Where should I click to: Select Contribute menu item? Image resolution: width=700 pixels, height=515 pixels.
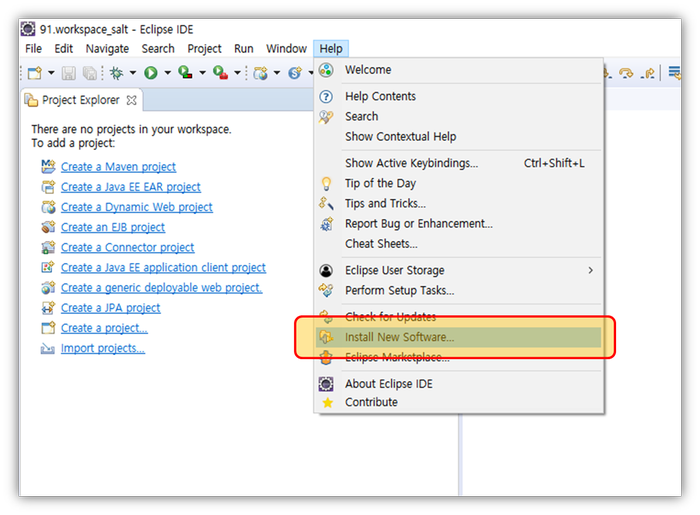[x=458, y=402]
